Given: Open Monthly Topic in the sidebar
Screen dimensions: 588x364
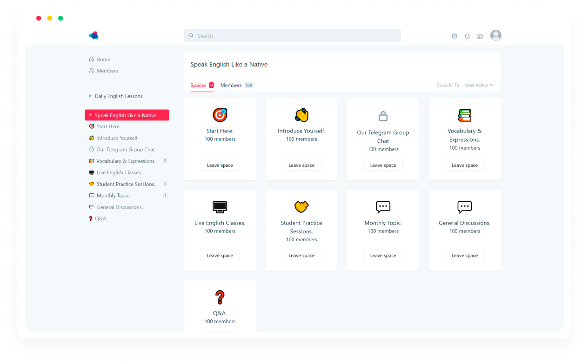Looking at the screenshot, I should (x=113, y=196).
